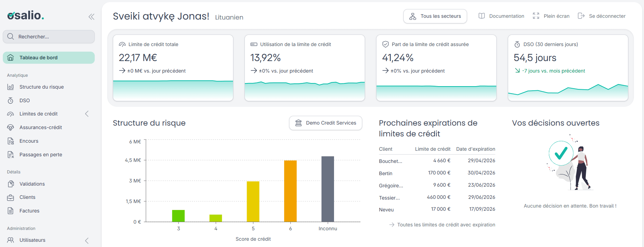Collapse the sidebar with double-chevron icon
This screenshot has width=644, height=247.
tap(91, 17)
